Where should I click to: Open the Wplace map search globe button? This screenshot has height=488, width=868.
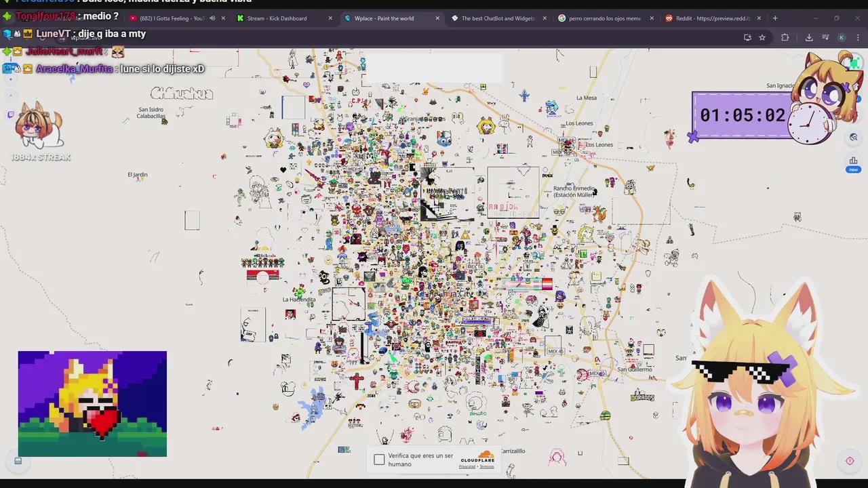click(854, 137)
